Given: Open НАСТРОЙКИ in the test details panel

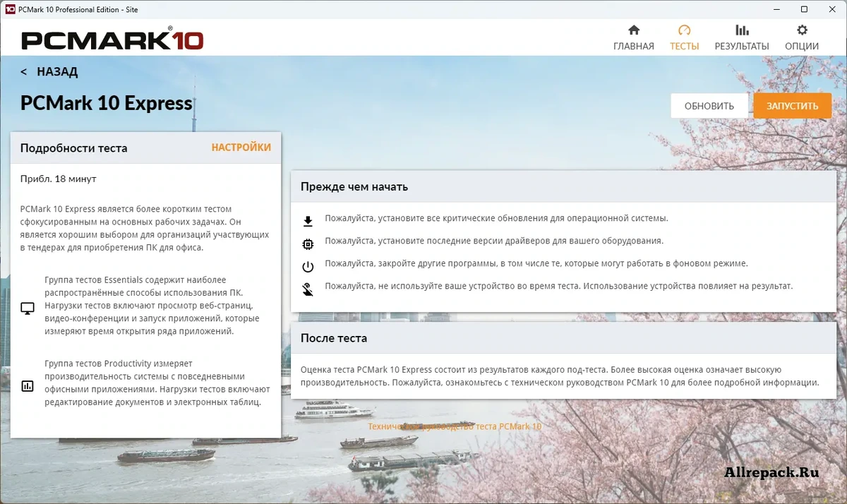Looking at the screenshot, I should click(x=241, y=148).
